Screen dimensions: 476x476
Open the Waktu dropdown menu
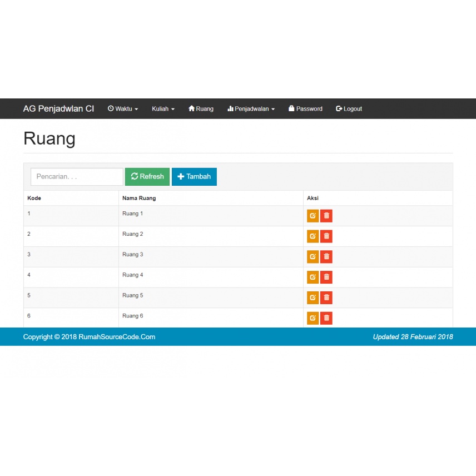pos(123,108)
